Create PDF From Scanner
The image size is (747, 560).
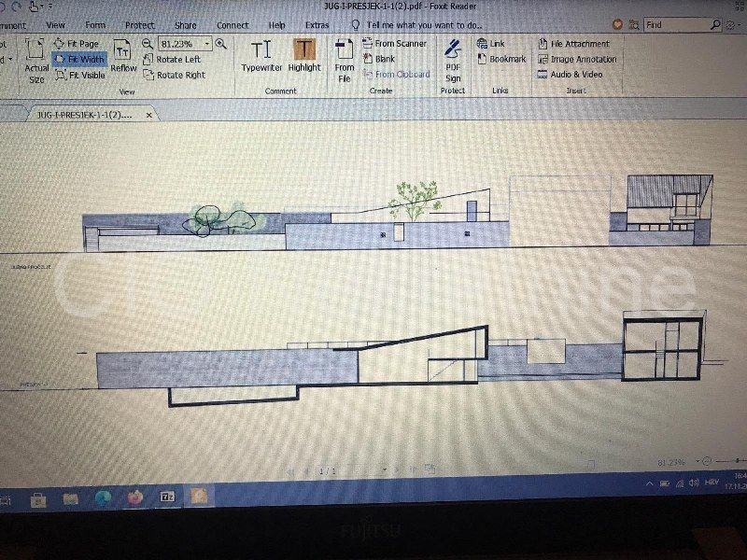click(394, 43)
